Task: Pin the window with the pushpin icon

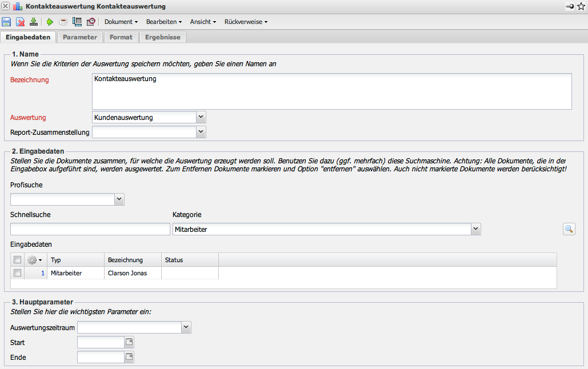Action: pyautogui.click(x=570, y=6)
